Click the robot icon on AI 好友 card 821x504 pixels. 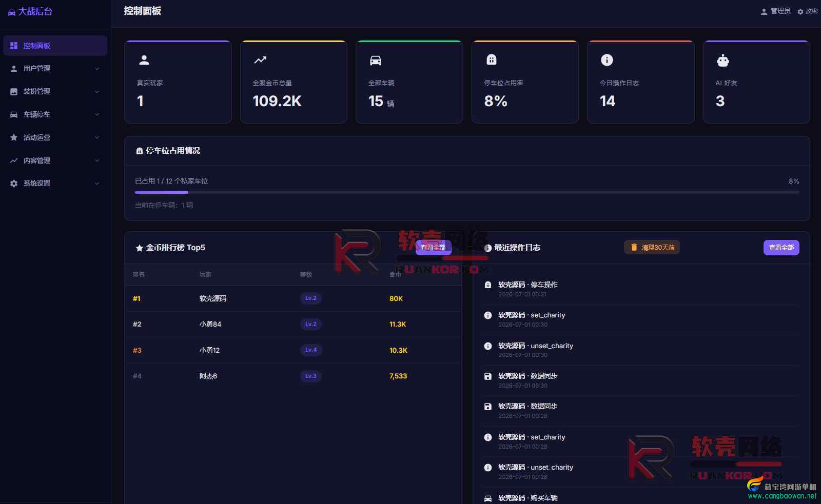tap(723, 61)
